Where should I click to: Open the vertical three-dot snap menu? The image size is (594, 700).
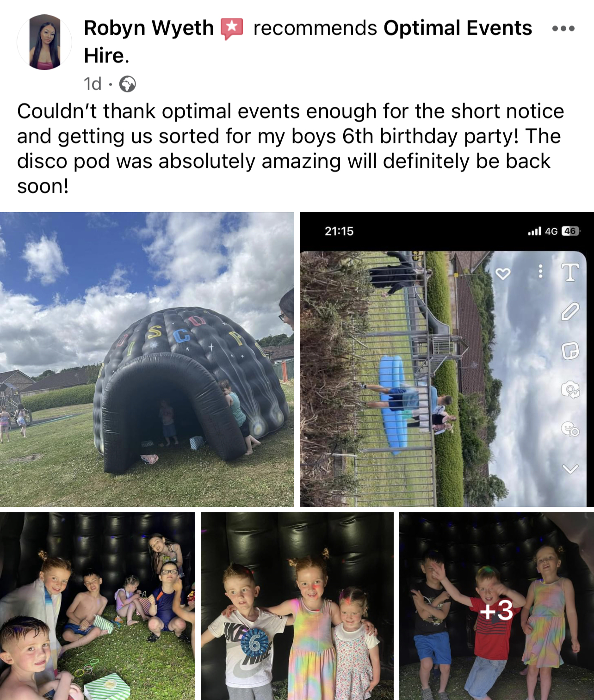click(540, 271)
